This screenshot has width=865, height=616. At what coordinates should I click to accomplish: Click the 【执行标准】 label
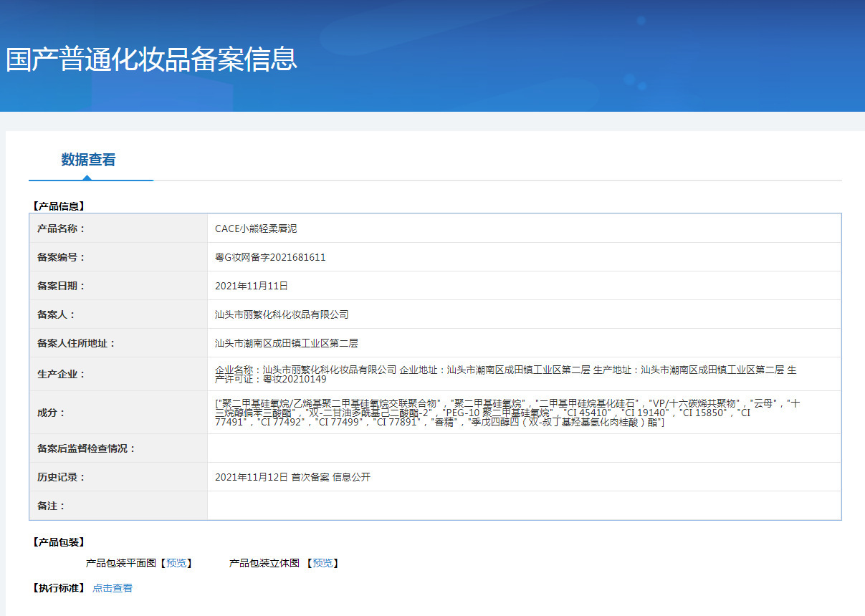pyautogui.click(x=58, y=588)
